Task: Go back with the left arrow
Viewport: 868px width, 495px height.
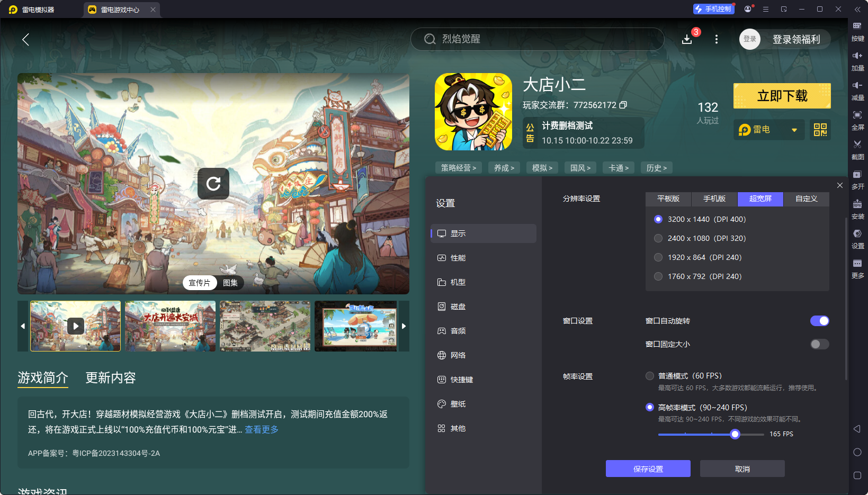Action: [x=25, y=39]
